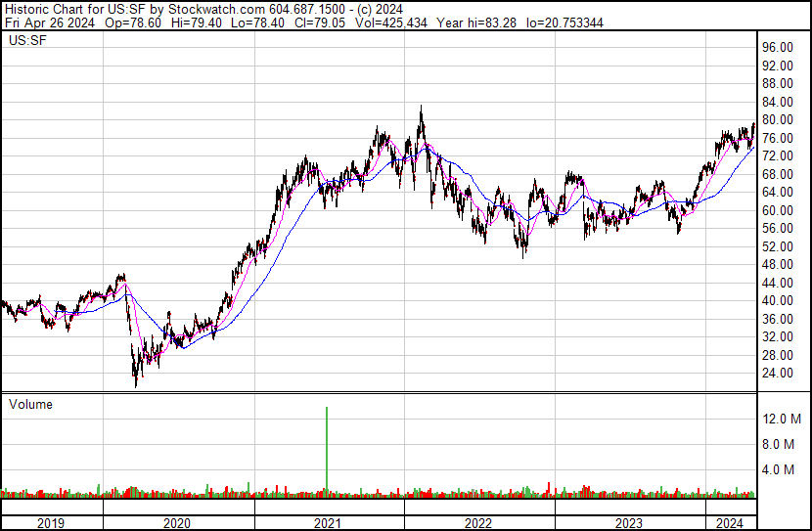This screenshot has height=531, width=812.
Task: Click the 84.00 price axis label
Action: (778, 102)
